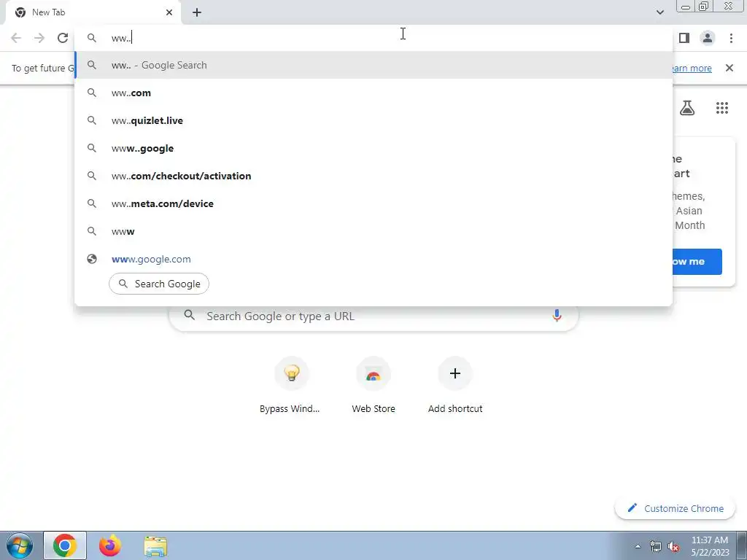The image size is (747, 560).
Task: Open the Chrome Labs flask icon
Action: pos(687,108)
